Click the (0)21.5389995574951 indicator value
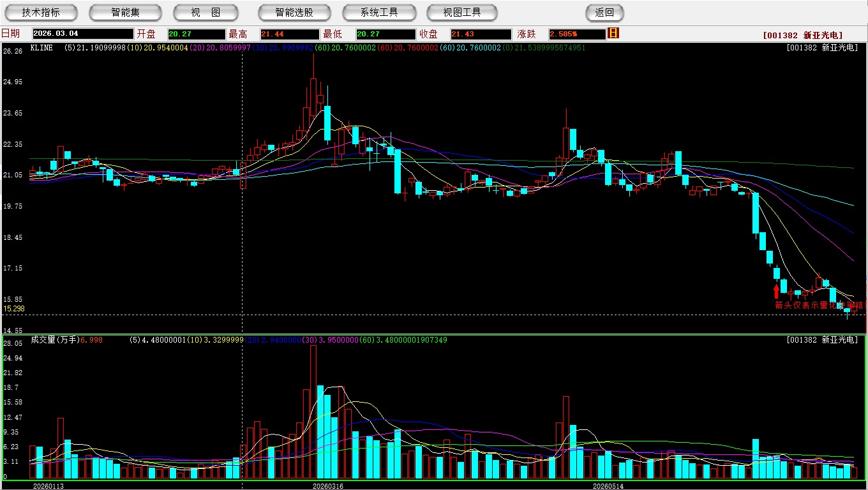Screen dimensions: 868x490 coord(544,48)
